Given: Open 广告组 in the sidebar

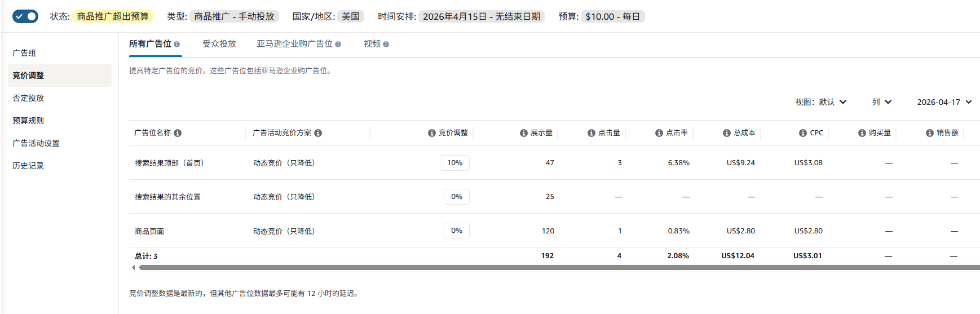Looking at the screenshot, I should click(24, 53).
